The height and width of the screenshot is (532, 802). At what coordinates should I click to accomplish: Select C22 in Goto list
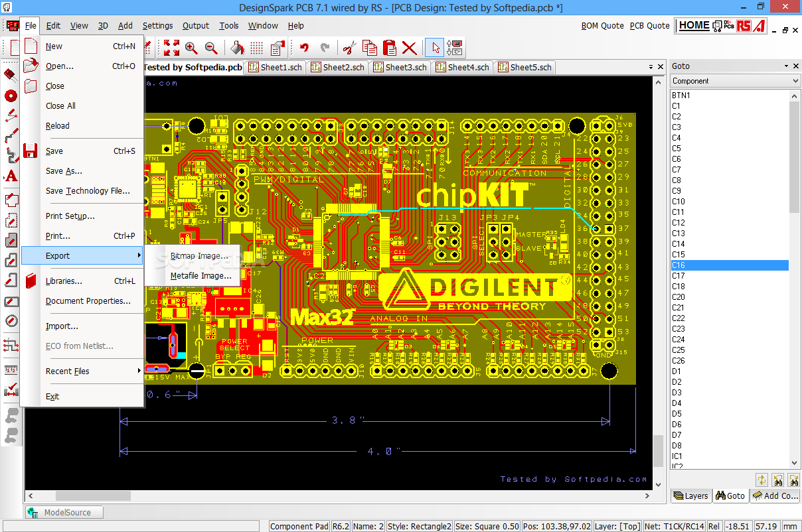[x=730, y=318]
